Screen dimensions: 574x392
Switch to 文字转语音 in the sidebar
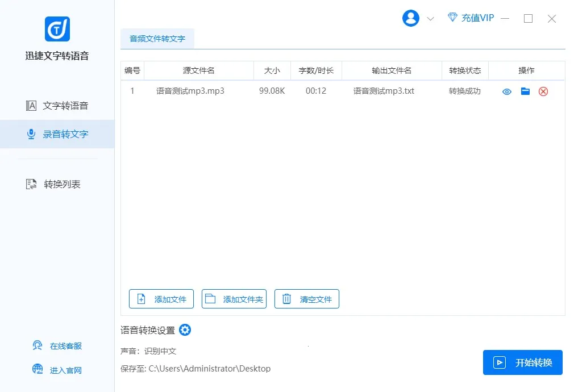point(57,106)
